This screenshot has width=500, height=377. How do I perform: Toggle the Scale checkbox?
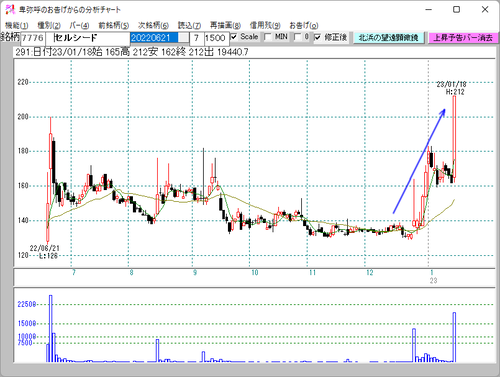[234, 37]
